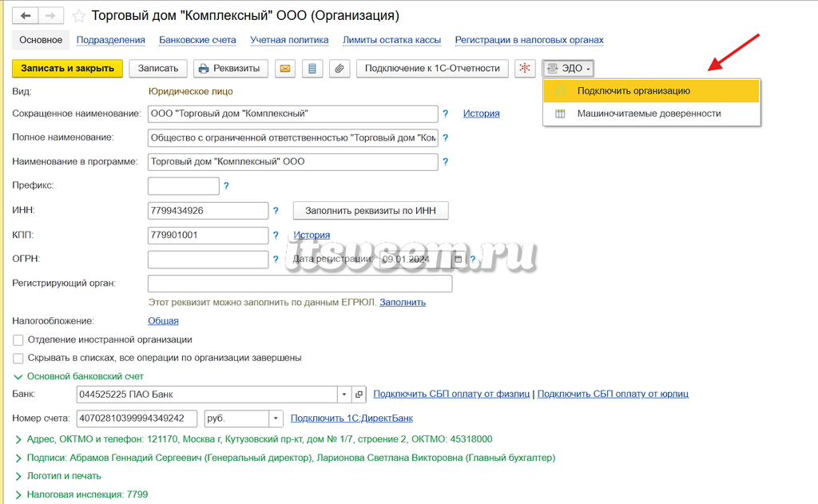Switch to the Основное tab

tap(41, 40)
